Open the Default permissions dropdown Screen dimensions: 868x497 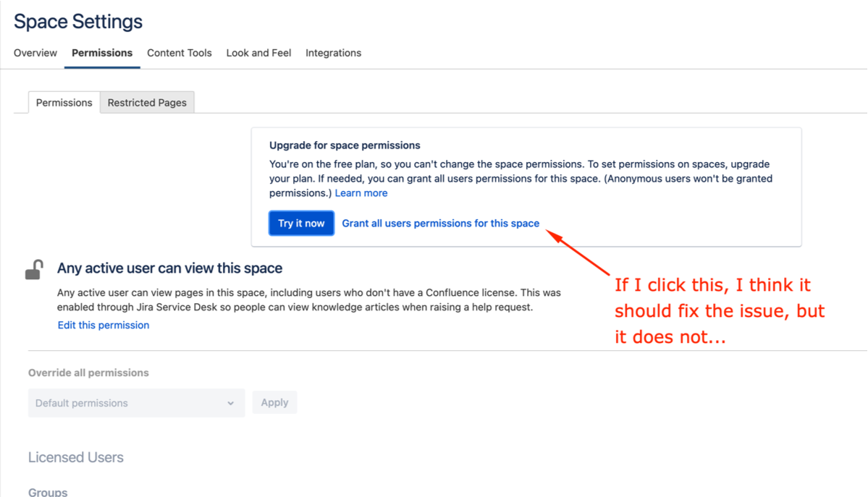pos(136,403)
